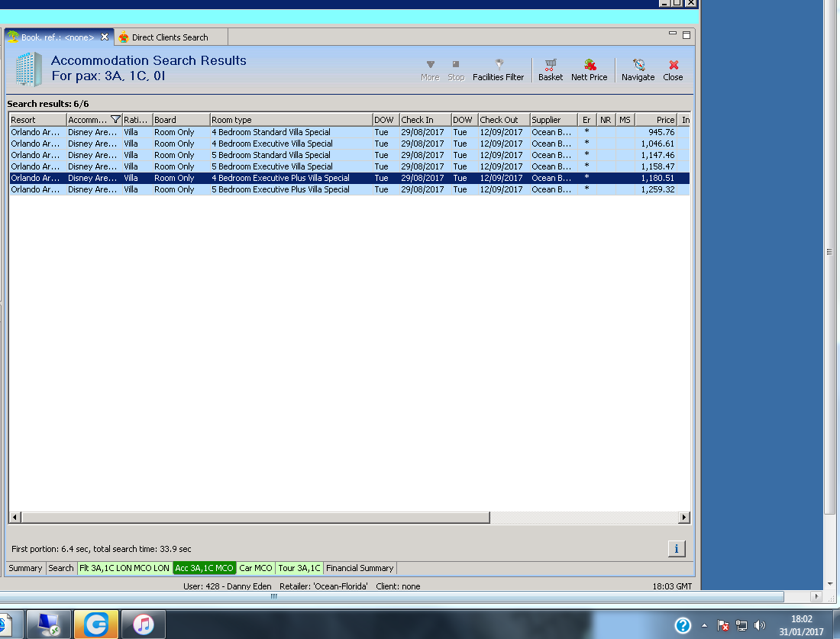Viewport: 840px width, 639px height.
Task: Minimize the results panel view
Action: (672, 34)
